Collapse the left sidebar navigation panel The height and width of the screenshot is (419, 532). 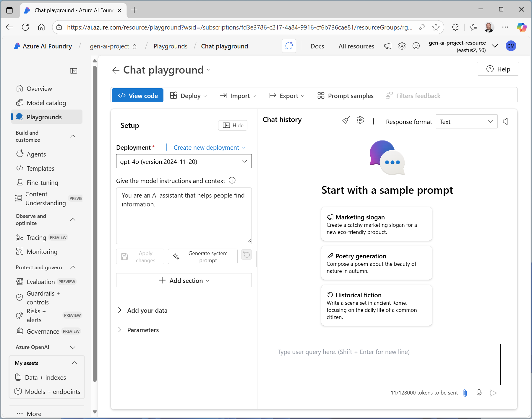[74, 71]
